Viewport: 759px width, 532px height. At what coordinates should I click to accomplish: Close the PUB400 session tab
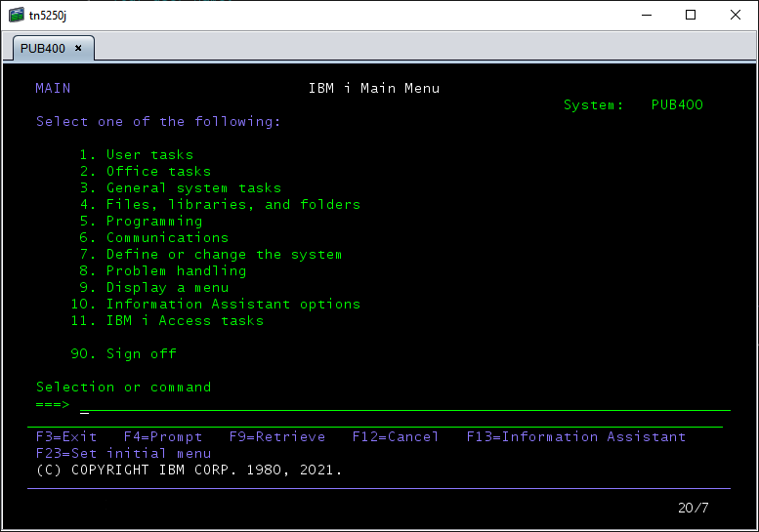tap(78, 48)
